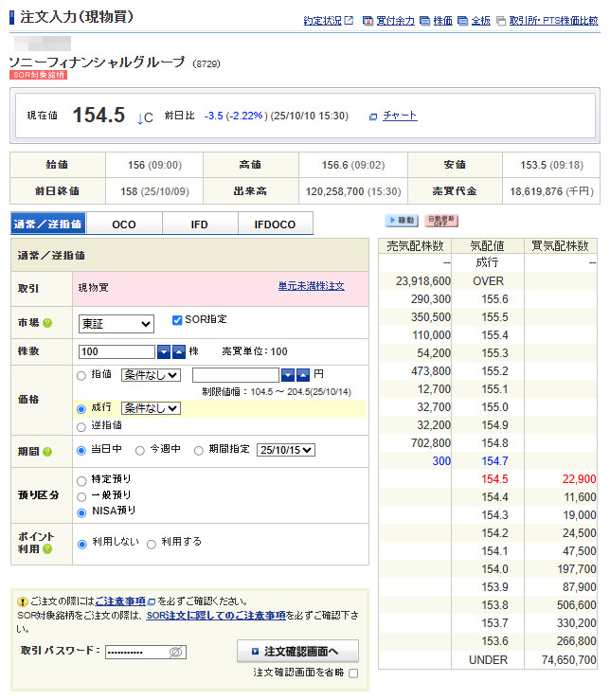
Task: Click the help icon next to 市場
Action: click(x=47, y=323)
